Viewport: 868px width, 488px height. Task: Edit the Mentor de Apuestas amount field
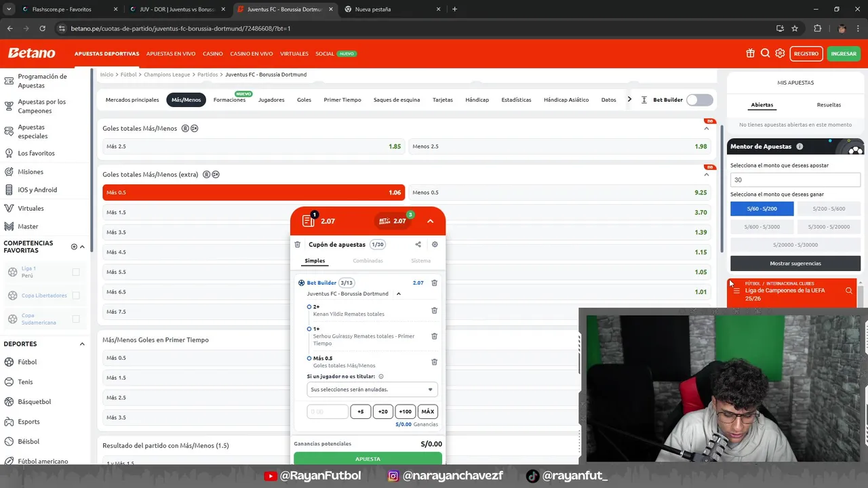795,180
